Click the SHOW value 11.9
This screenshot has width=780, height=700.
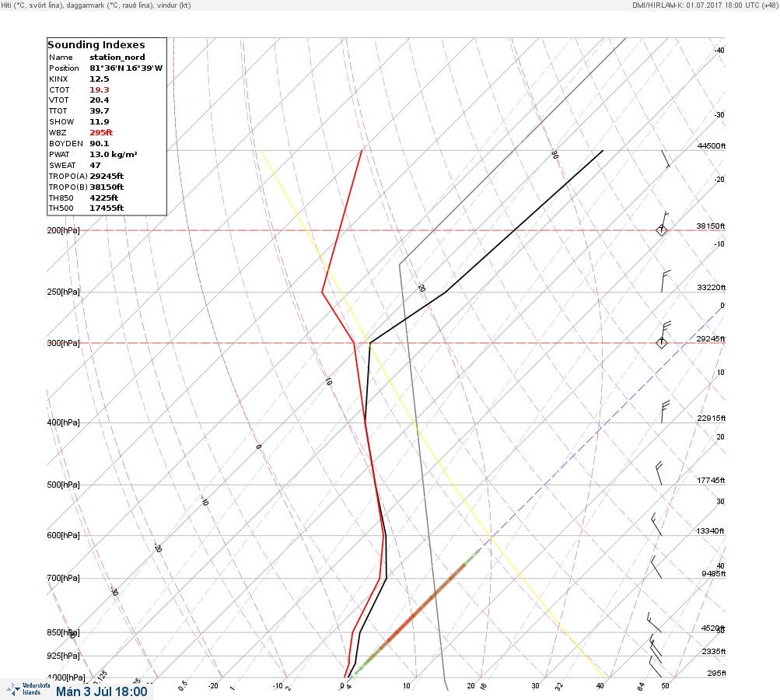[100, 122]
